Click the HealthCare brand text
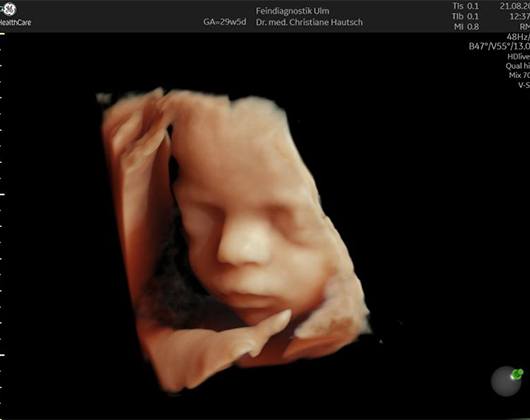530x420 pixels. click(x=15, y=23)
